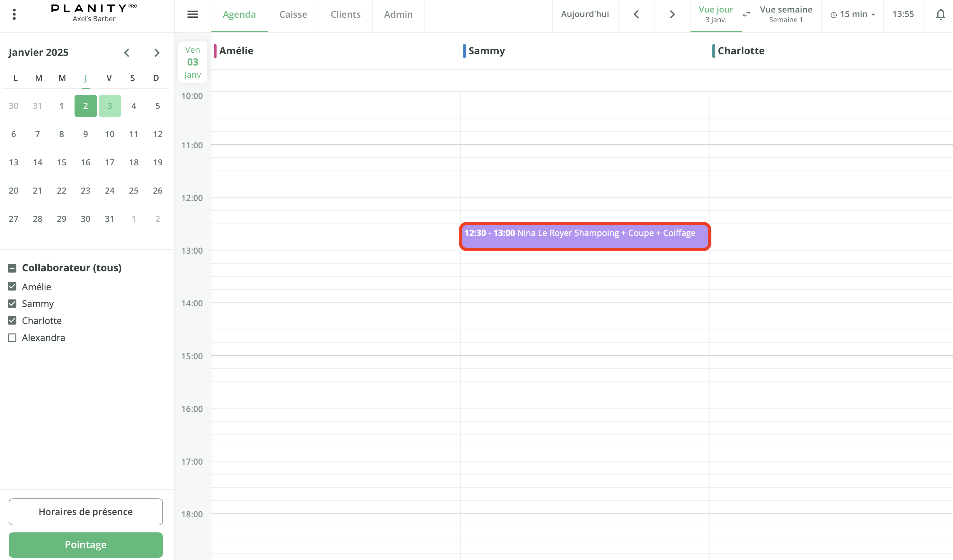The width and height of the screenshot is (953, 560).
Task: Open the notifications bell
Action: [940, 14]
